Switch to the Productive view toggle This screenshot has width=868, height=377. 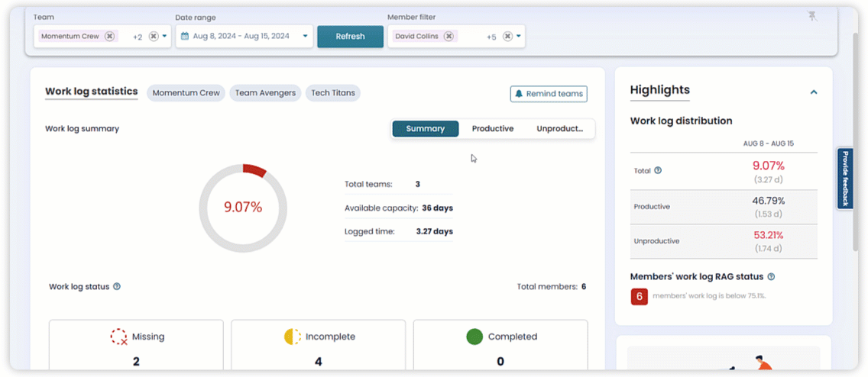point(493,129)
